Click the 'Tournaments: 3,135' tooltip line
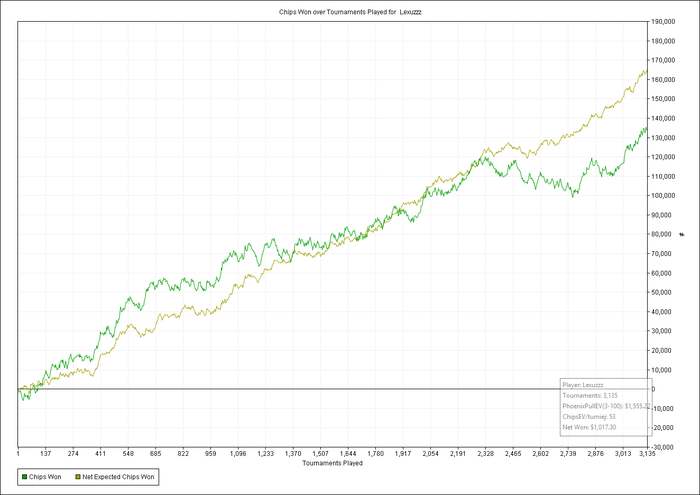The width and height of the screenshot is (700, 495). pyautogui.click(x=590, y=395)
